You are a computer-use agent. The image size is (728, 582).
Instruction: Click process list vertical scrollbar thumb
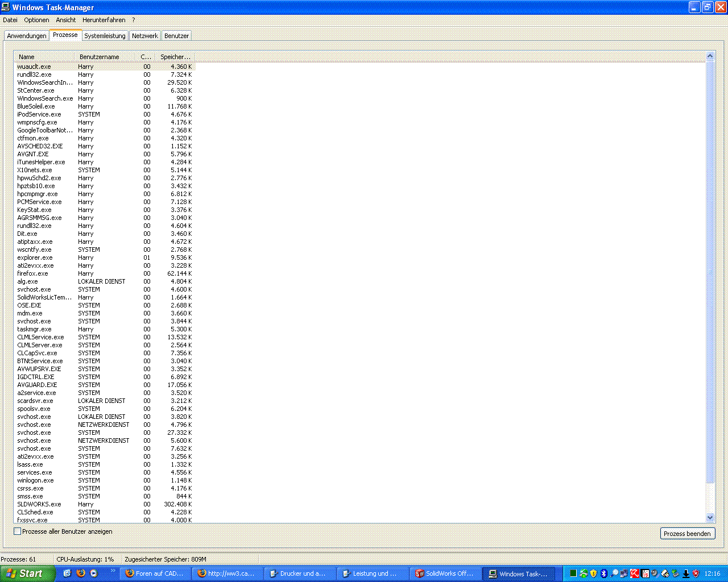[x=710, y=272]
